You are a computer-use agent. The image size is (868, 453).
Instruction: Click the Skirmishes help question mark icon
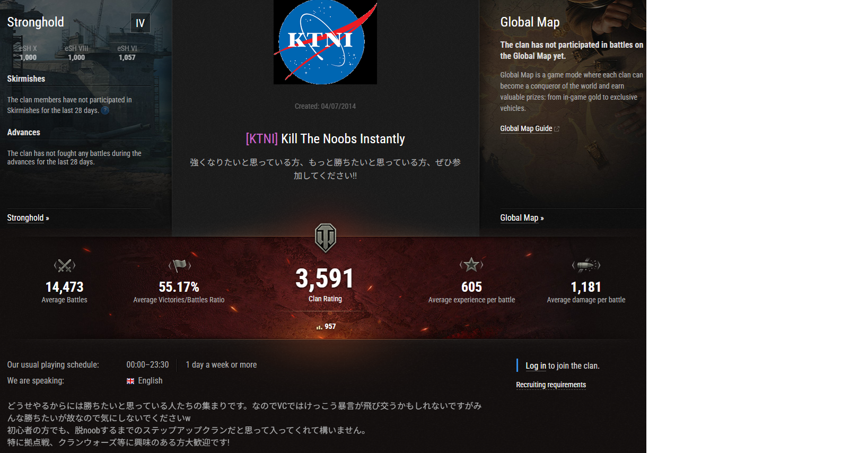coord(105,110)
